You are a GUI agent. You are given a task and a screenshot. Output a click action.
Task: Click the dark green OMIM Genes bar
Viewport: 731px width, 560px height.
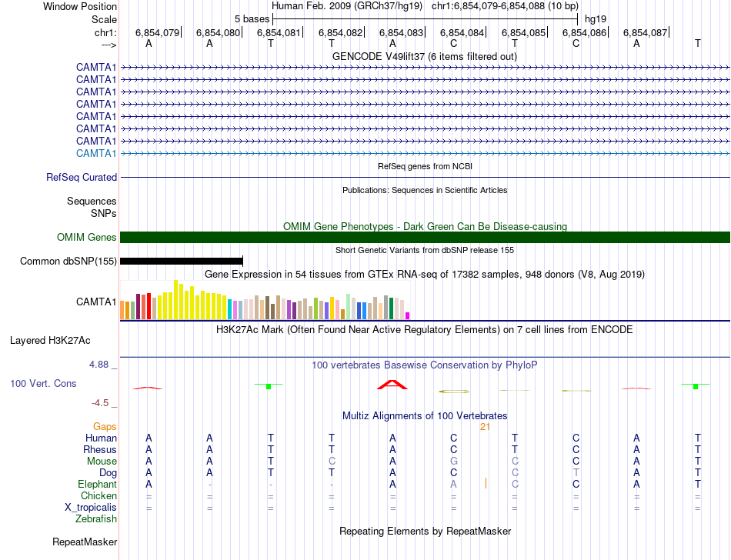(x=425, y=237)
